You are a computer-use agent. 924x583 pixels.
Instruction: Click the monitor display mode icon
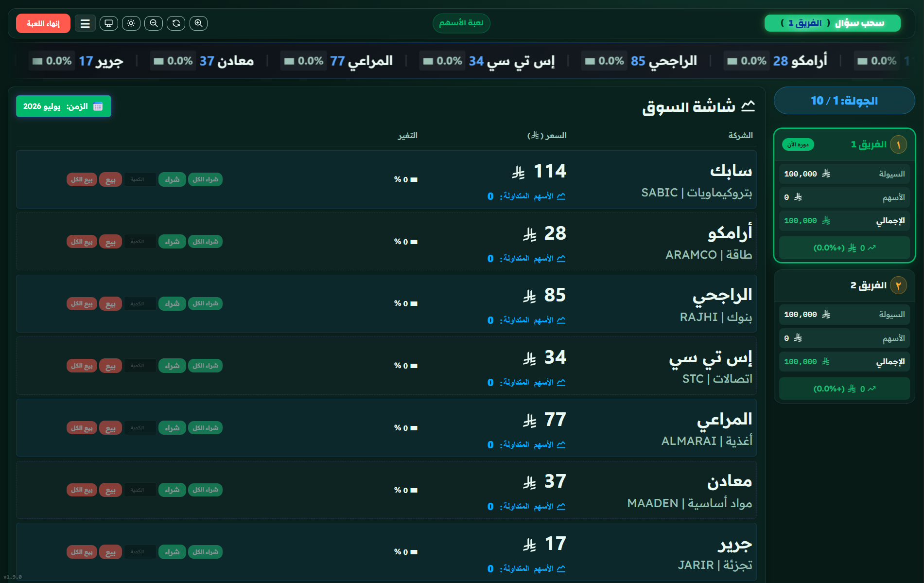[109, 23]
